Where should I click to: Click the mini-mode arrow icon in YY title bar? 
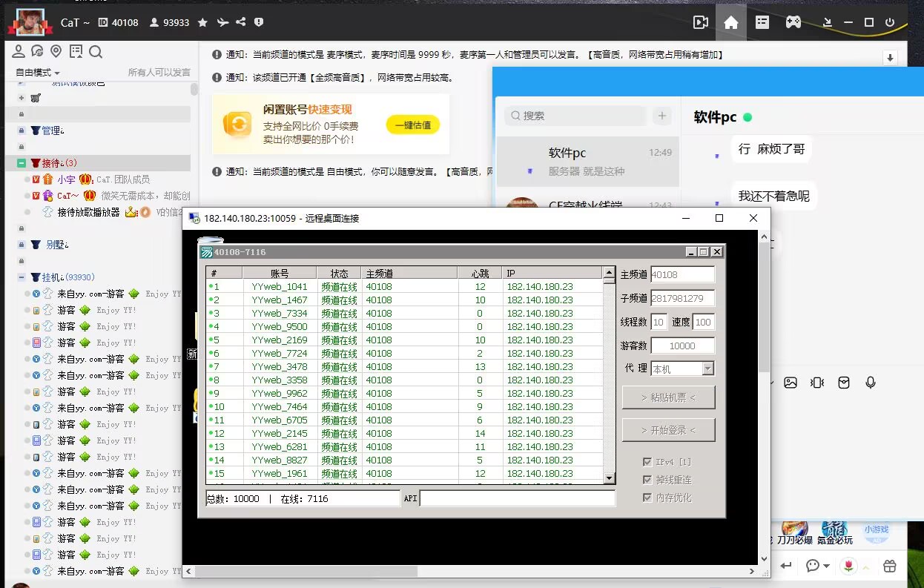828,22
